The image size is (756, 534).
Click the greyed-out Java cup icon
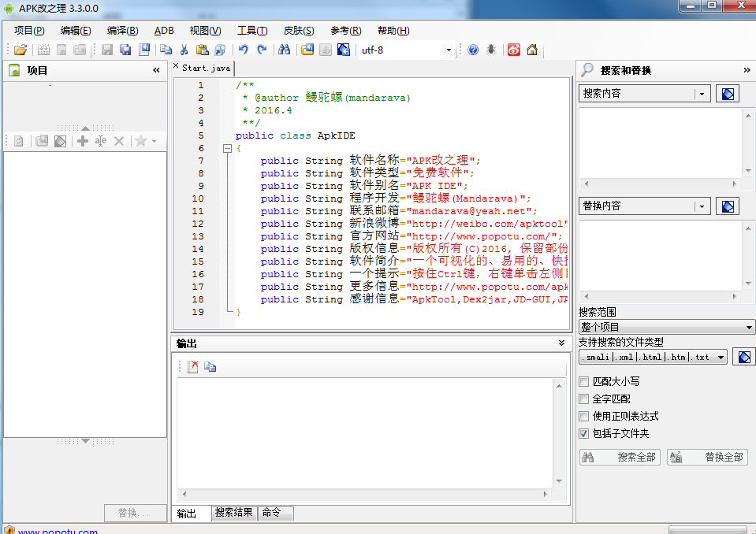click(326, 50)
